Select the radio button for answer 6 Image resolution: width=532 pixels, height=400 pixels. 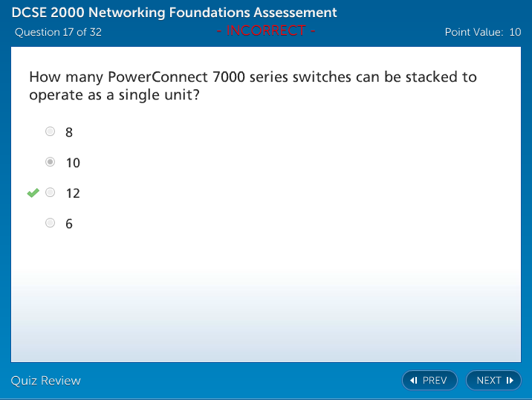pos(50,222)
